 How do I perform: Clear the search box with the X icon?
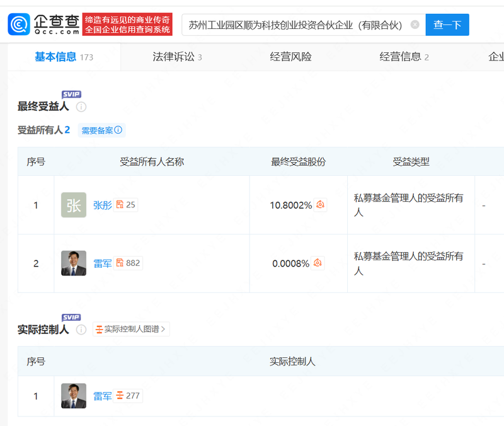[x=415, y=25]
